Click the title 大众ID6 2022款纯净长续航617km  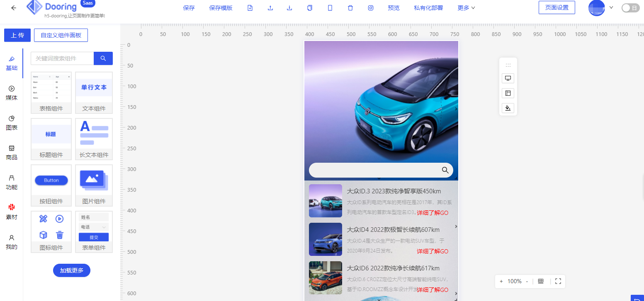click(x=393, y=268)
